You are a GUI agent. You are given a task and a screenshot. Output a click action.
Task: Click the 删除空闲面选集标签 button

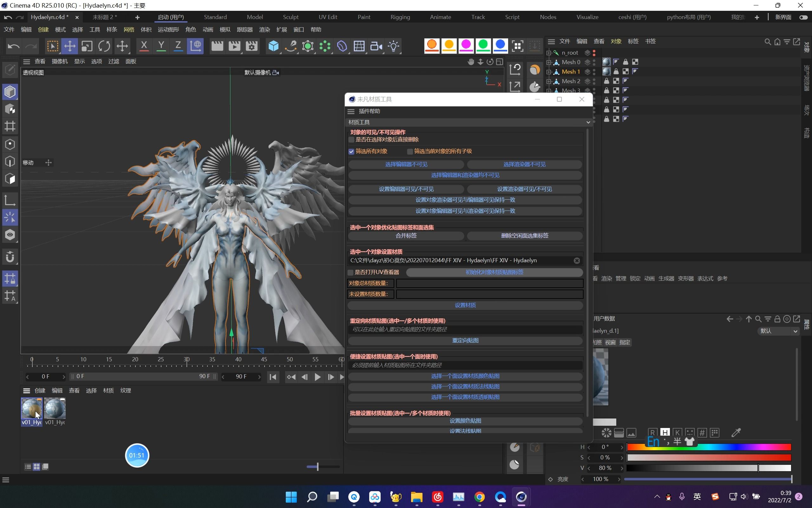524,236
